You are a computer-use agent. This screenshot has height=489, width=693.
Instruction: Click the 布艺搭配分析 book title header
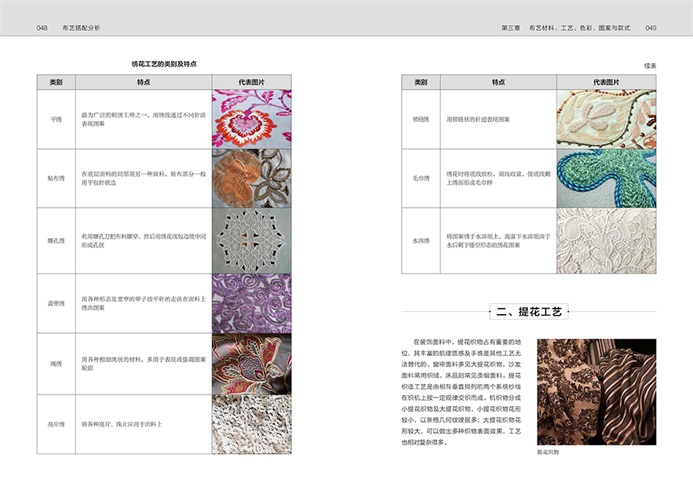point(87,28)
